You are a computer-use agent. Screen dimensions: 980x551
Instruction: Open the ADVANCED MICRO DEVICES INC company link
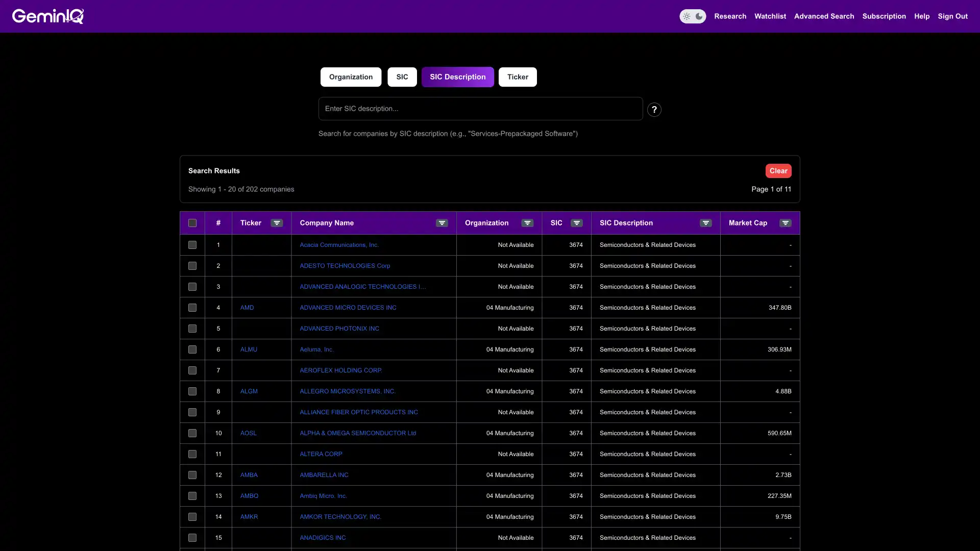tap(348, 307)
